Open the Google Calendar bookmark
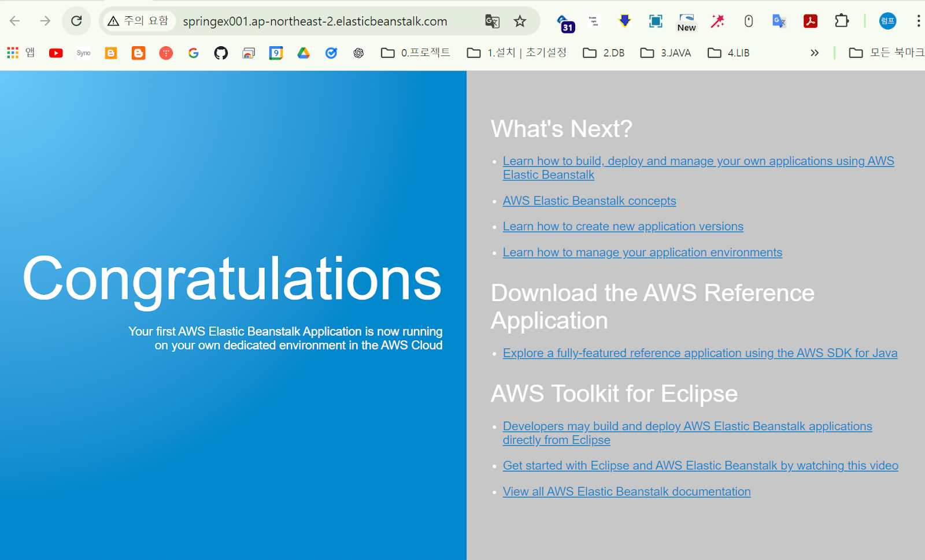This screenshot has width=925, height=560. point(276,53)
